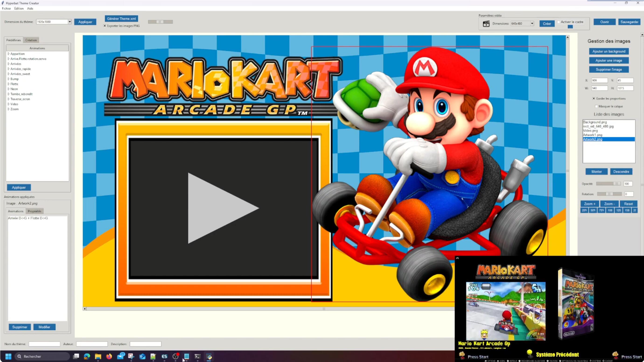
Task: Open the ES EmulationStation taskbar icon
Action: pyautogui.click(x=164, y=356)
